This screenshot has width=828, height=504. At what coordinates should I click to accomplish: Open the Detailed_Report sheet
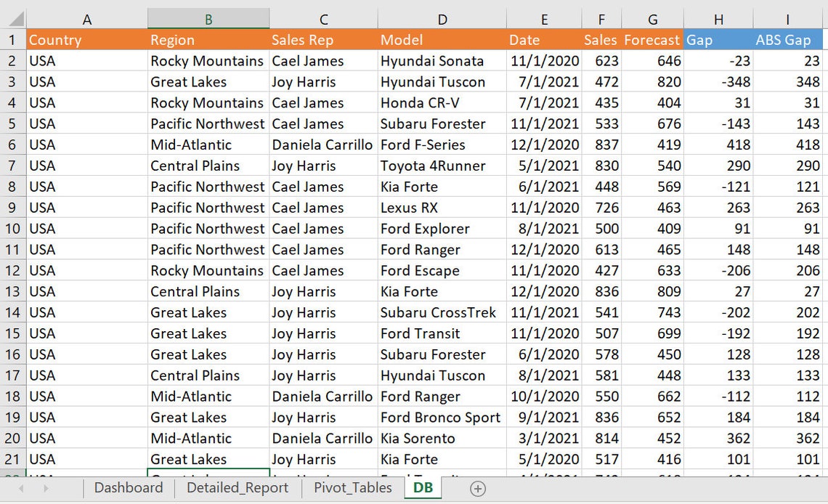pyautogui.click(x=236, y=489)
